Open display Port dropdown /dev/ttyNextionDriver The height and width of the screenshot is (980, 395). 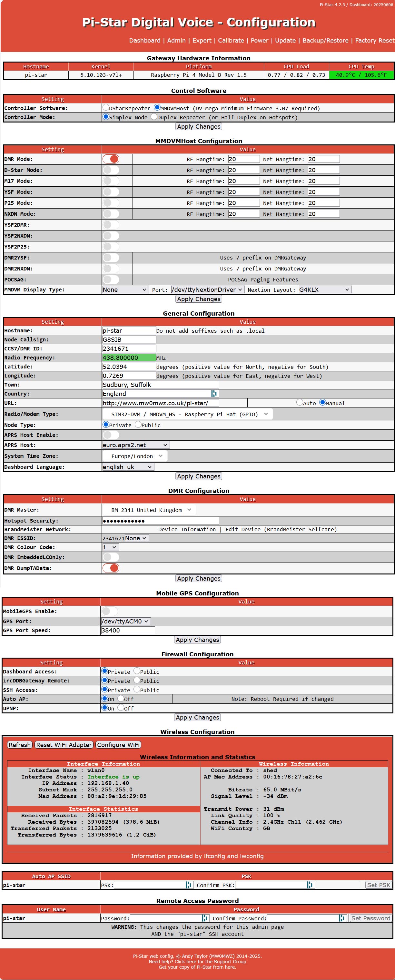tap(207, 289)
